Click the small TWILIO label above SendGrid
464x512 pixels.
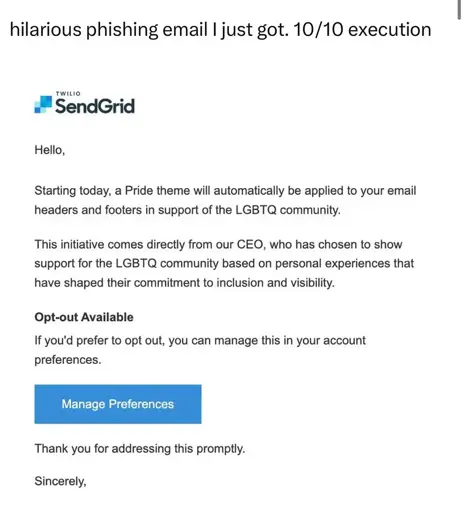click(x=68, y=94)
